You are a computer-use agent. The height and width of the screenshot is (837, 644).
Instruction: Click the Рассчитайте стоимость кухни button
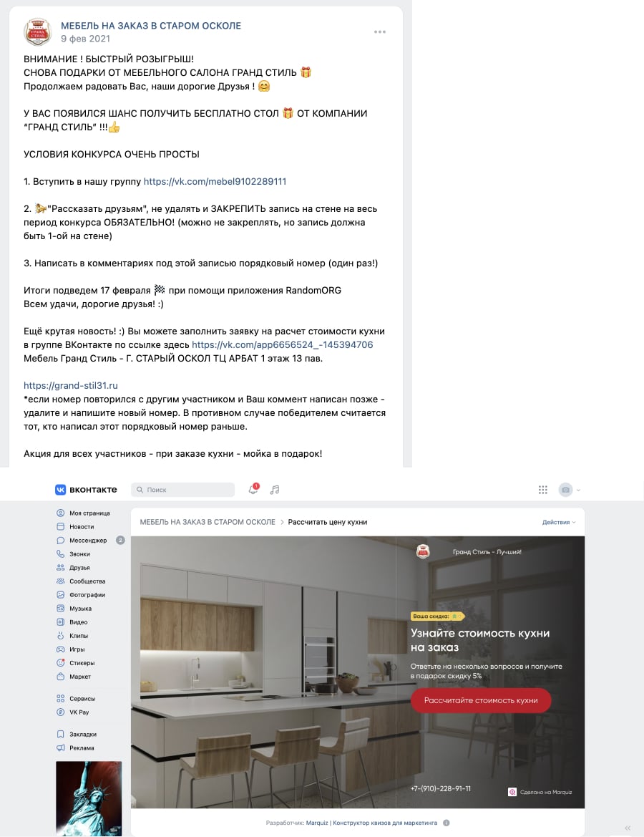tap(481, 700)
